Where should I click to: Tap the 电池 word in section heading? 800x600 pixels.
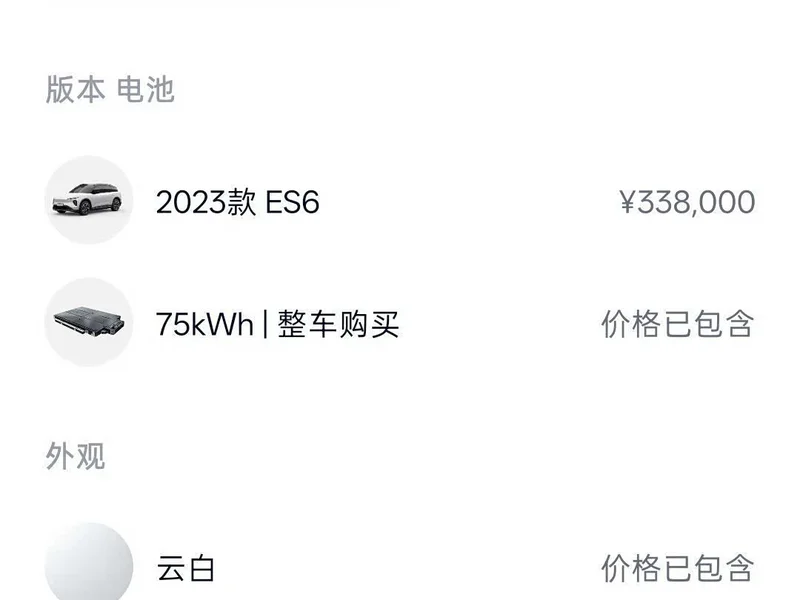[145, 89]
